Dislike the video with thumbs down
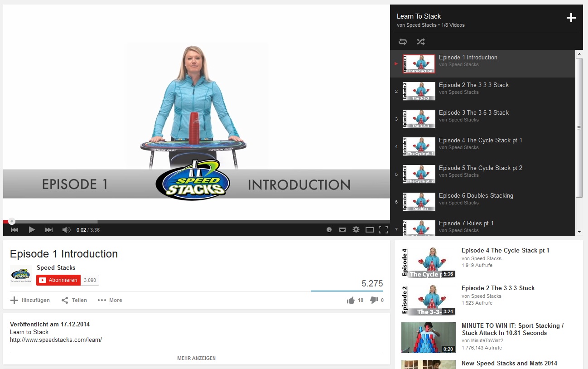The height and width of the screenshot is (369, 588). pos(374,300)
